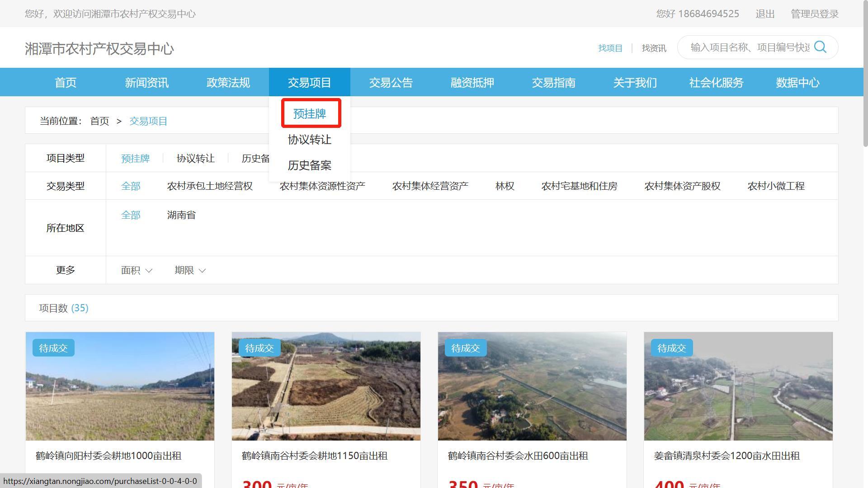868x488 pixels.
Task: Open 新闻资讯 in the navigation bar
Action: pyautogui.click(x=147, y=82)
